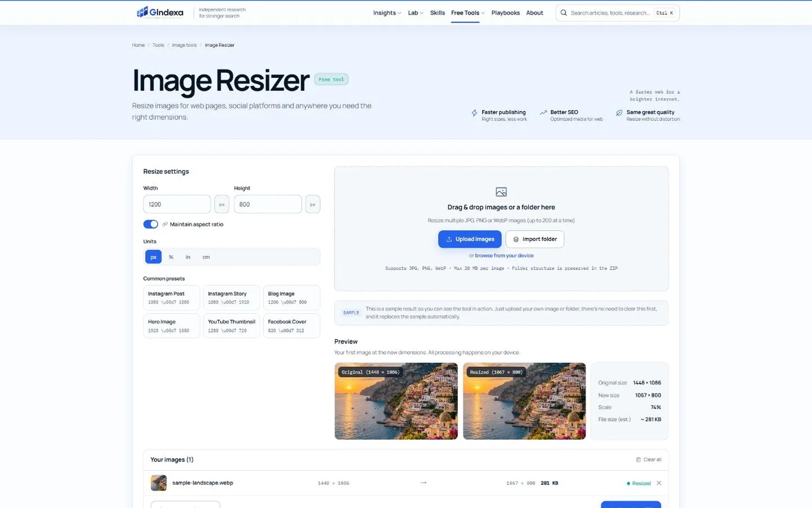Click the Same great quality leaf icon
Screen dimensions: 812x508
pyautogui.click(x=619, y=113)
